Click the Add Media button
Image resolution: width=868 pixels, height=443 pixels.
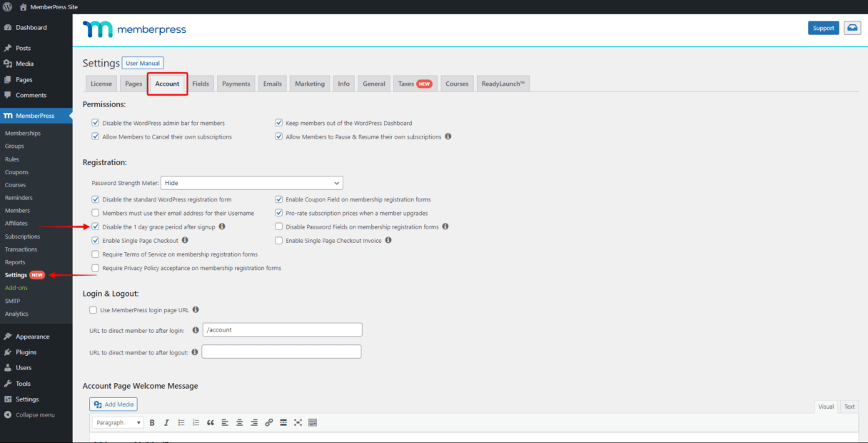(x=113, y=404)
